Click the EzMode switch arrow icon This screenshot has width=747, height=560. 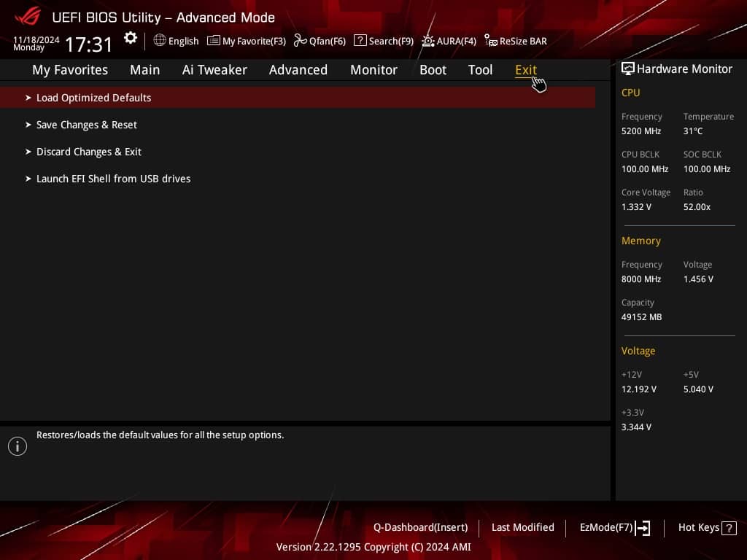click(643, 528)
